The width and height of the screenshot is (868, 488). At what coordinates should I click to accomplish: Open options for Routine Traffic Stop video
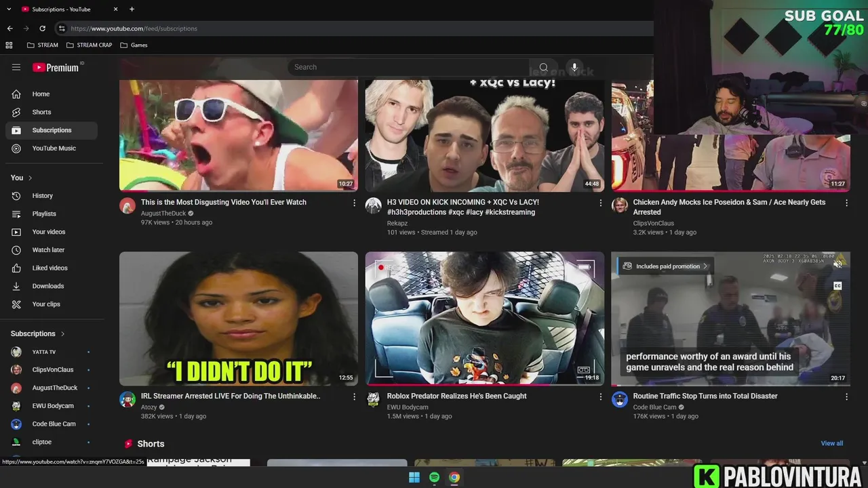click(846, 396)
